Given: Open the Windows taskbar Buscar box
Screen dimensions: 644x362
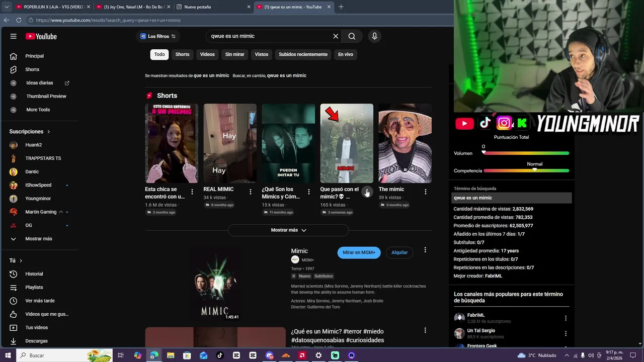Looking at the screenshot, I should (x=65, y=355).
